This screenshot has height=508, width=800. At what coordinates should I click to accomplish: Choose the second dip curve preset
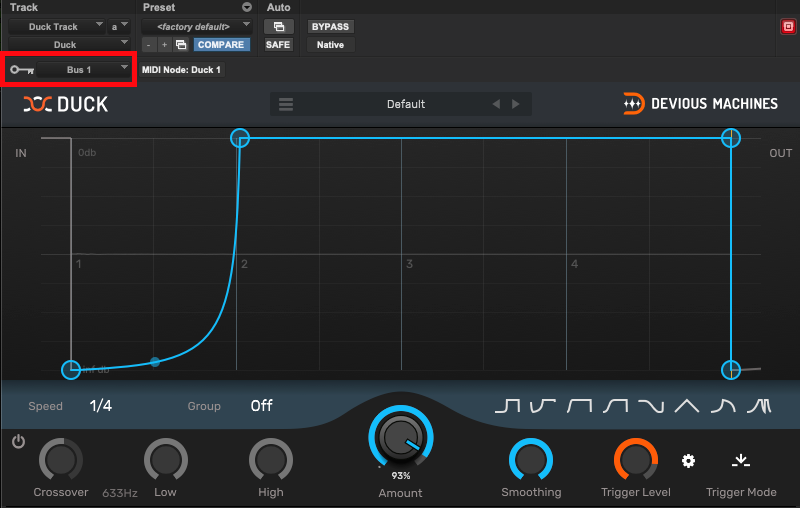542,406
